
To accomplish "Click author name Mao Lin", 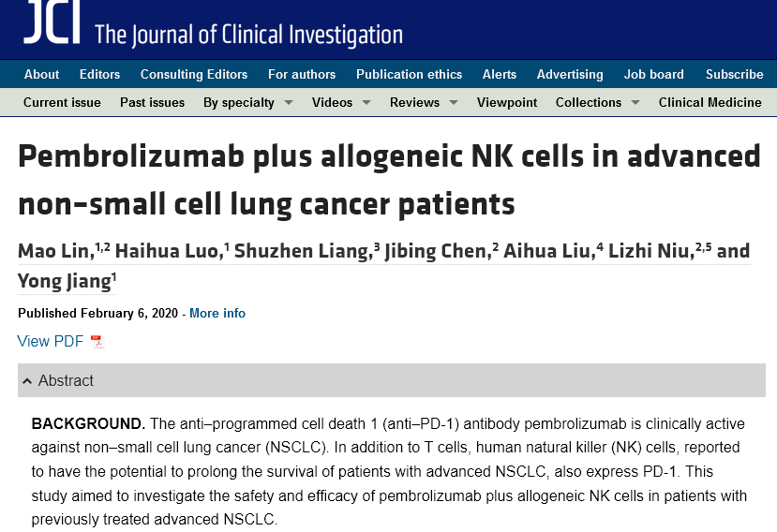I will click(x=53, y=251).
